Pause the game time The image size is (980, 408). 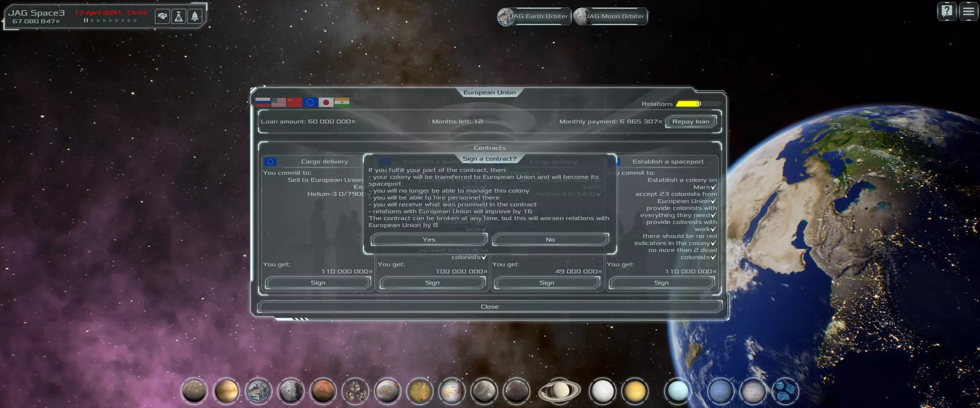coord(86,21)
